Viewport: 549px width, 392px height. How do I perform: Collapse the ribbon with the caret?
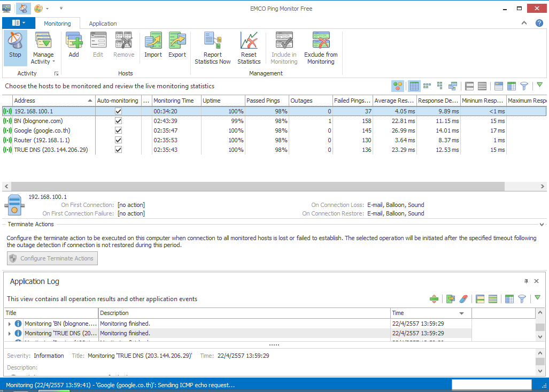(524, 23)
